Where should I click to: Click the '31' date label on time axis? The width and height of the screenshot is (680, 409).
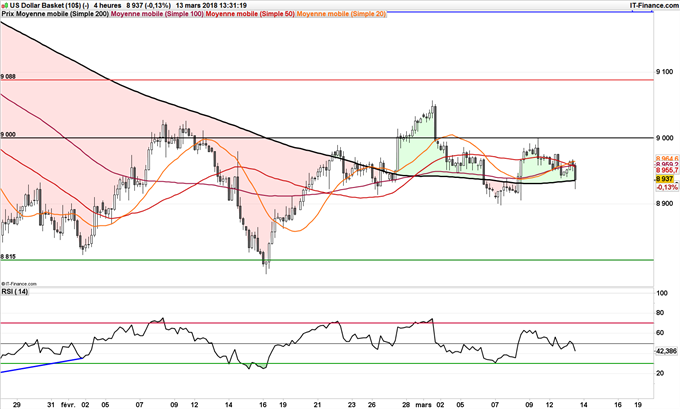51,405
